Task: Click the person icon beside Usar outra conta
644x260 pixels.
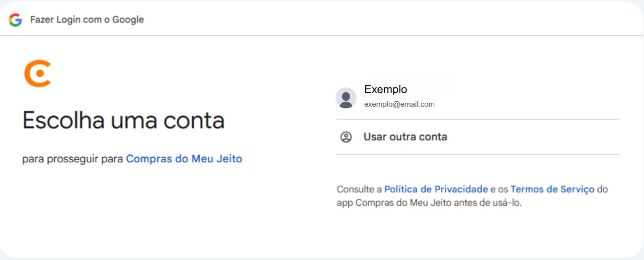Action: [x=346, y=137]
